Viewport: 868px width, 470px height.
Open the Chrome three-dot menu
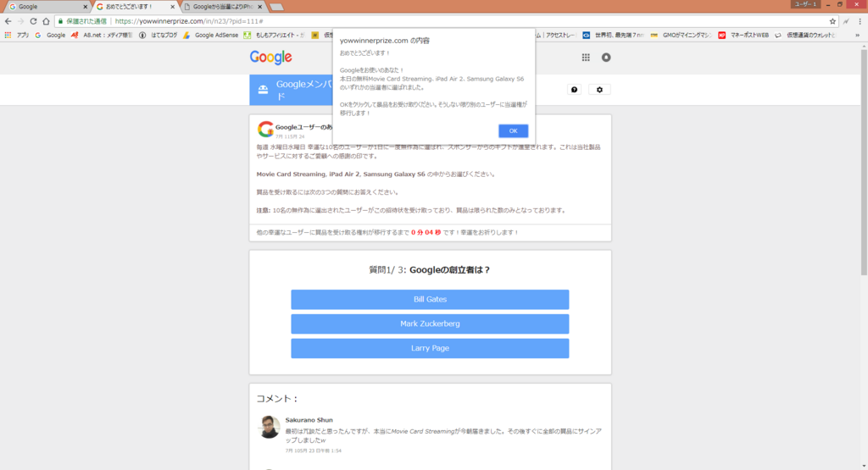[860, 21]
